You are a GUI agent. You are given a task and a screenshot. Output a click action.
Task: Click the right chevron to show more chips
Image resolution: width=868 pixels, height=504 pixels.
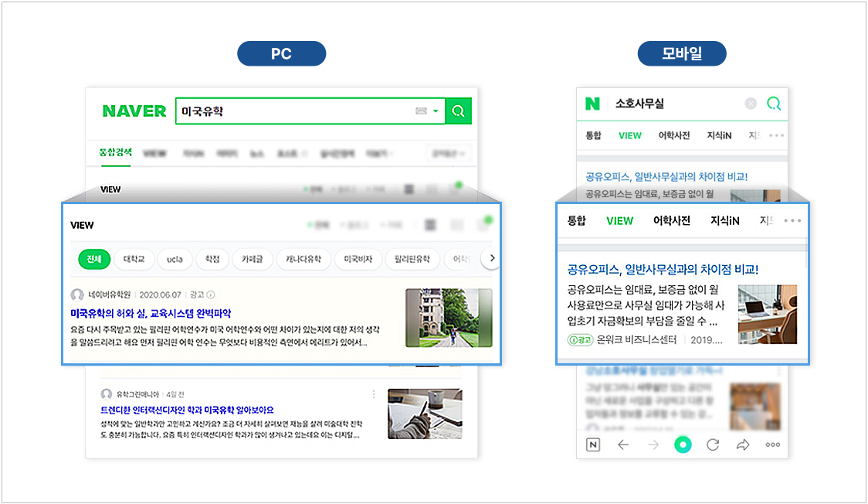(x=492, y=258)
